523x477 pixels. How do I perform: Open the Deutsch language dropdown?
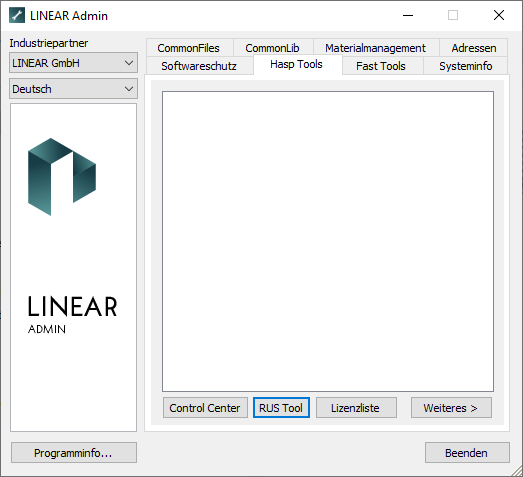[x=73, y=89]
